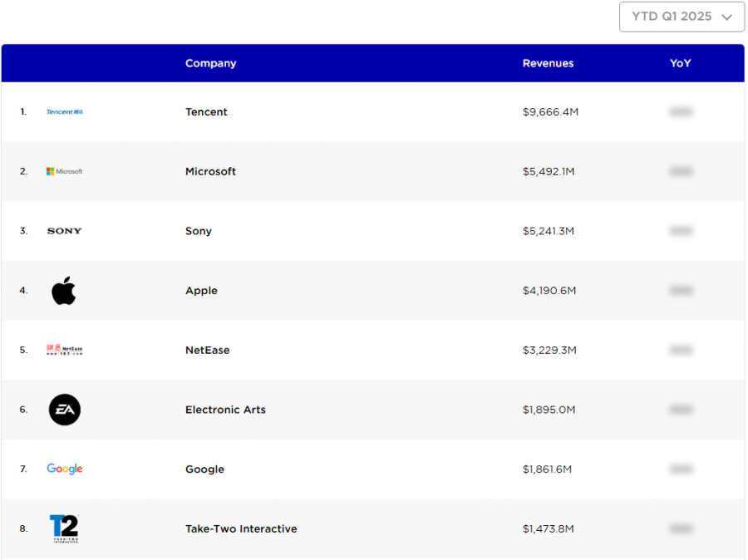Click the EA circular logo
Screen dimensions: 748x560
[x=64, y=410]
